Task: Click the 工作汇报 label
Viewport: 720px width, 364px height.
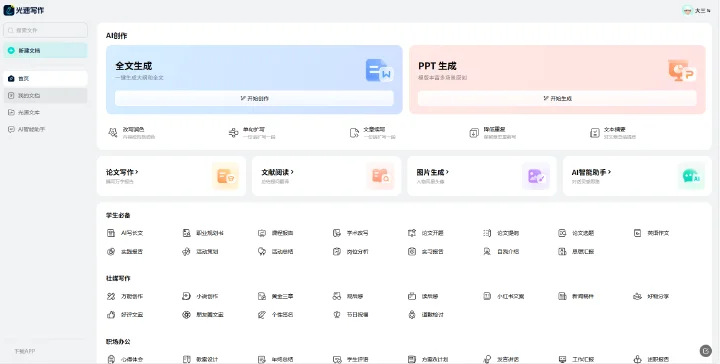Action: (x=583, y=359)
